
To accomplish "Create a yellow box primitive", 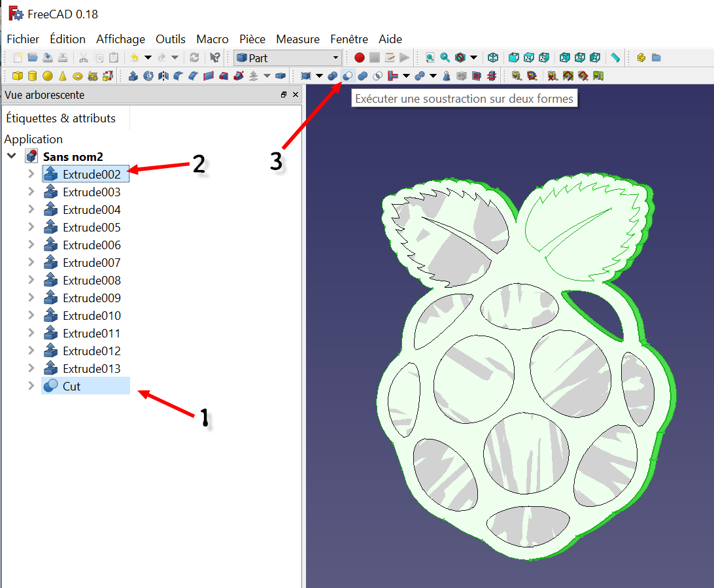I will coord(17,76).
